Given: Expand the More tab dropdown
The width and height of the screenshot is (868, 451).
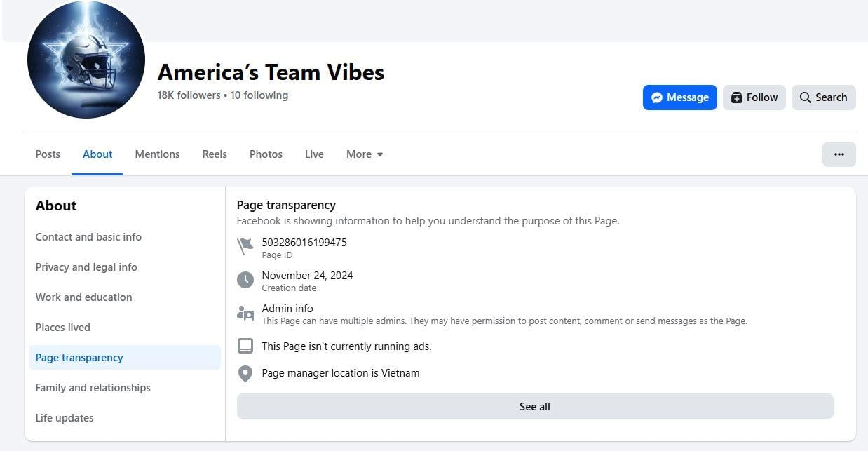Looking at the screenshot, I should coord(365,154).
